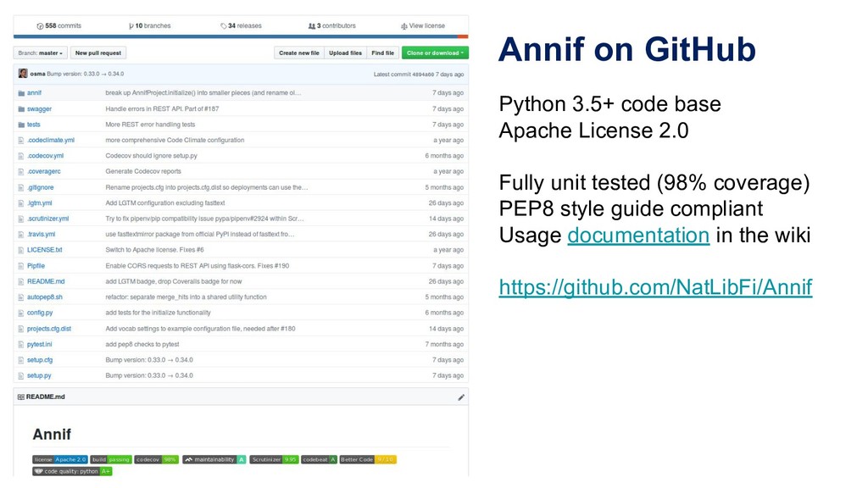Viewport: 868px width, 488px height.
Task: Click file icon next to pytest.ini
Action: point(21,344)
